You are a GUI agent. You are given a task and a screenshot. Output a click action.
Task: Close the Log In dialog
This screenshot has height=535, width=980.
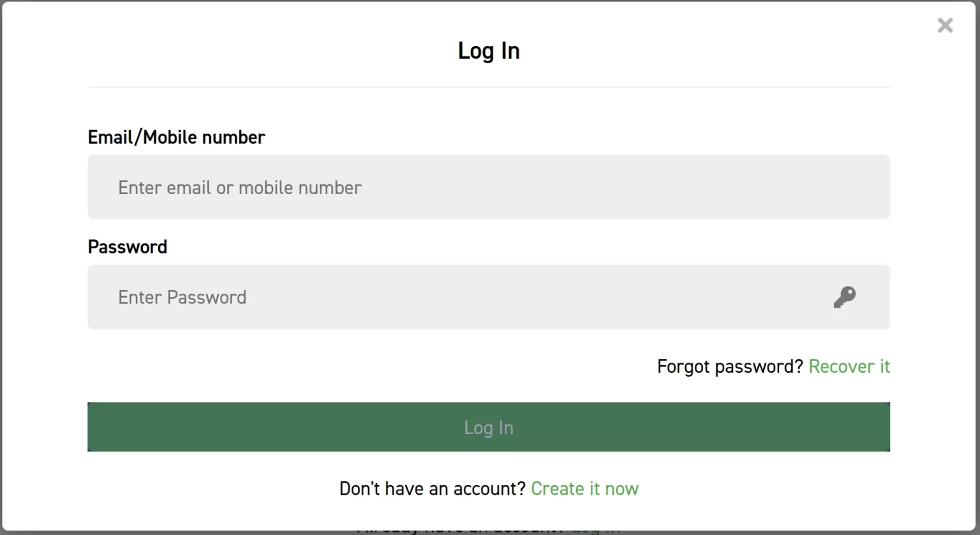[x=945, y=26]
